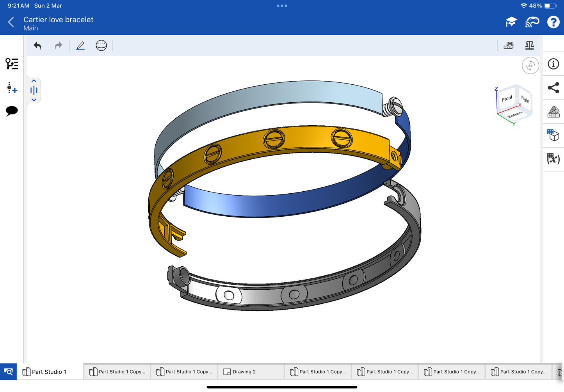
Task: Go back from Cartier love bracelet
Action: pyautogui.click(x=11, y=22)
